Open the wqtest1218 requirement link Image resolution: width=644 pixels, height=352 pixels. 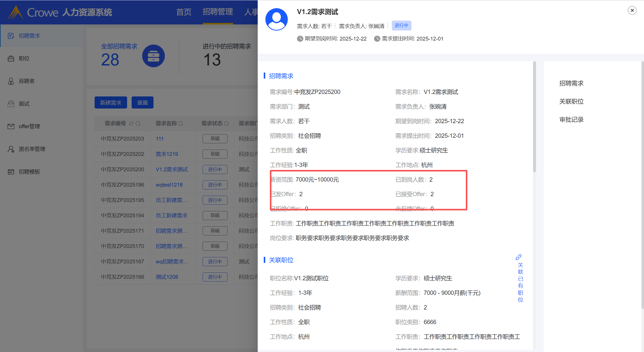pyautogui.click(x=169, y=185)
